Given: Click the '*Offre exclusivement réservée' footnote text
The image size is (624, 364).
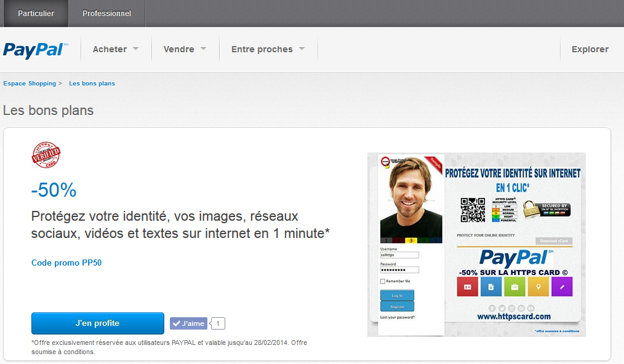Looking at the screenshot, I should [x=169, y=347].
